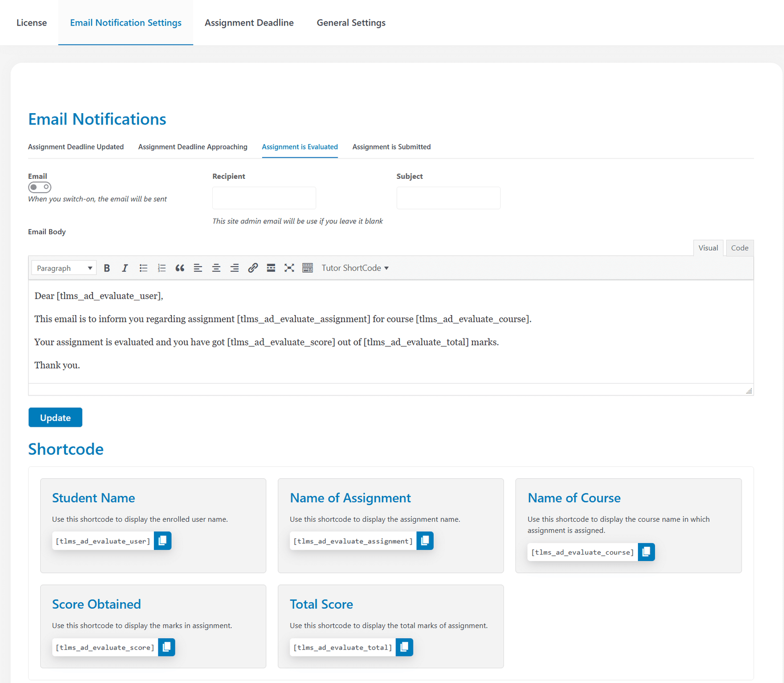Viewport: 784px width, 683px height.
Task: Apply italic formatting in email body
Action: click(125, 268)
